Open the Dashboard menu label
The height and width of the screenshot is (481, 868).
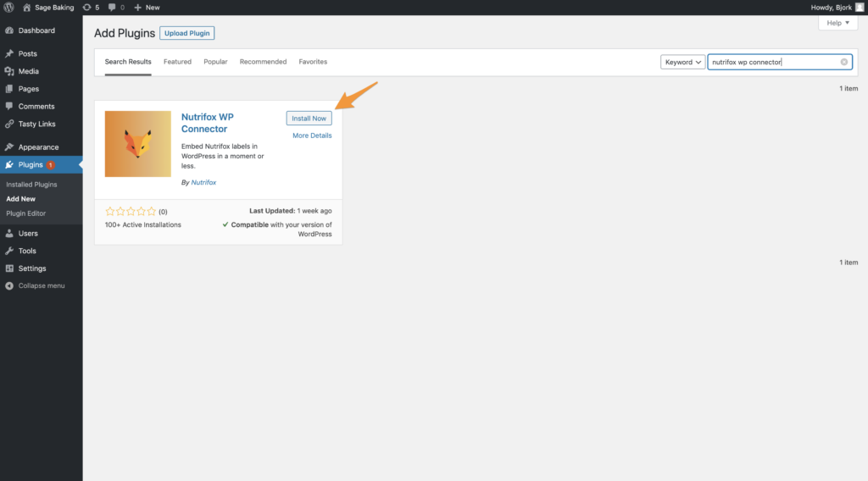(36, 30)
